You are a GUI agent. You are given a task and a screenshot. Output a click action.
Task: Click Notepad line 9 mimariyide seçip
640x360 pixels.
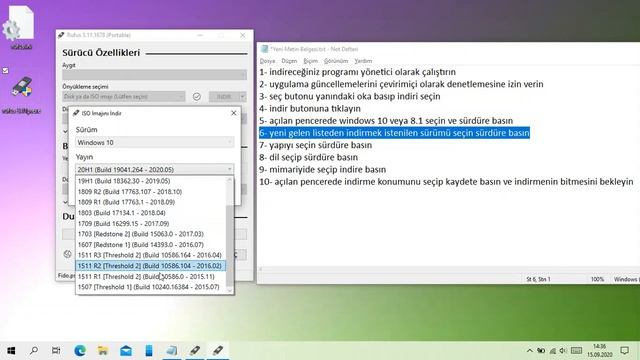click(322, 169)
